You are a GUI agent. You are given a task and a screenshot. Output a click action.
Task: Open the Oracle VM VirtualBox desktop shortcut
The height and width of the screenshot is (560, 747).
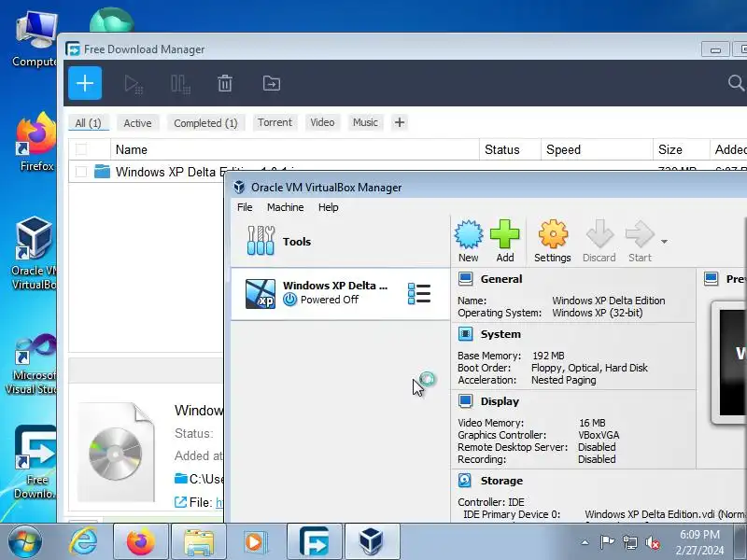tap(34, 253)
